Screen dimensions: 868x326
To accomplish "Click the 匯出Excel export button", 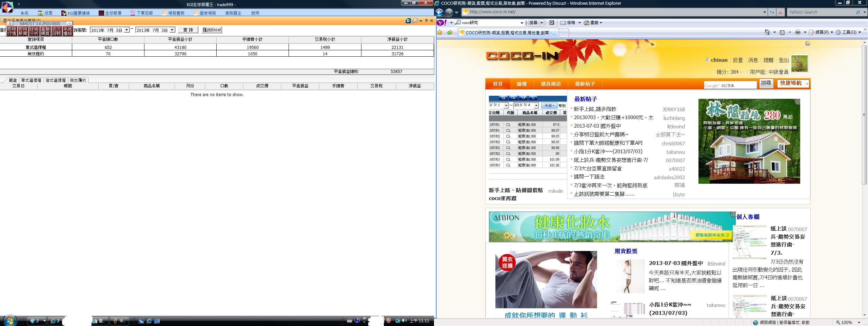I will [x=212, y=30].
